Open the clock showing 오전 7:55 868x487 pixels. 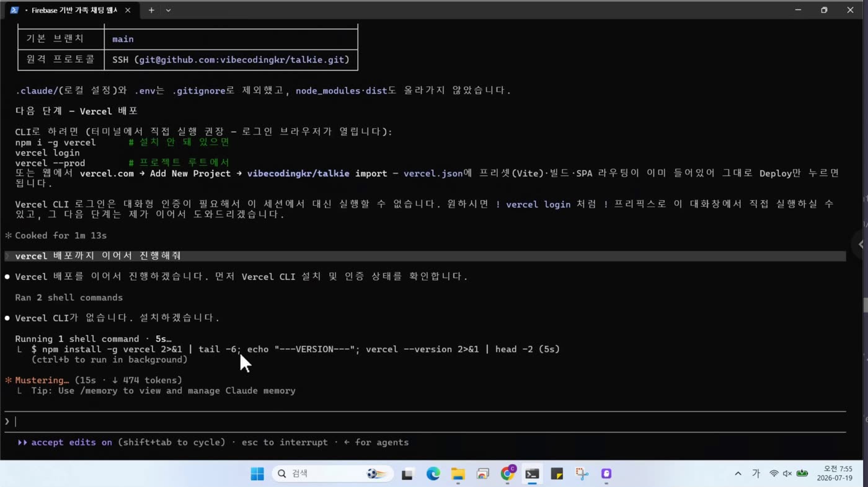pyautogui.click(x=835, y=473)
